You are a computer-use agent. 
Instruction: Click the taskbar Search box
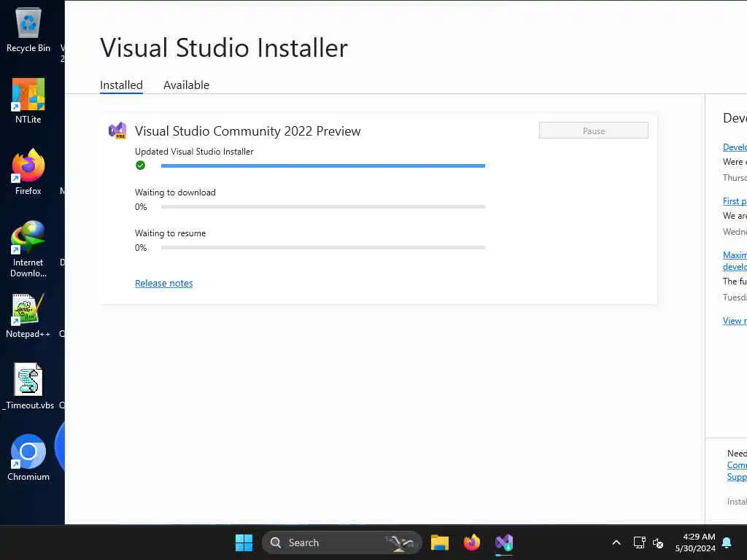click(341, 542)
